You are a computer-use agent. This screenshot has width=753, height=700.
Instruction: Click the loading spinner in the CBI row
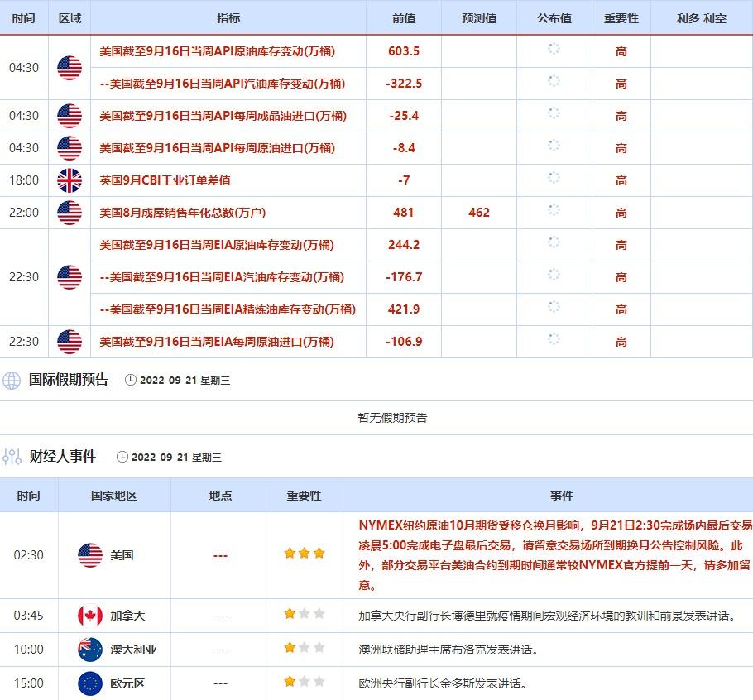pyautogui.click(x=554, y=178)
